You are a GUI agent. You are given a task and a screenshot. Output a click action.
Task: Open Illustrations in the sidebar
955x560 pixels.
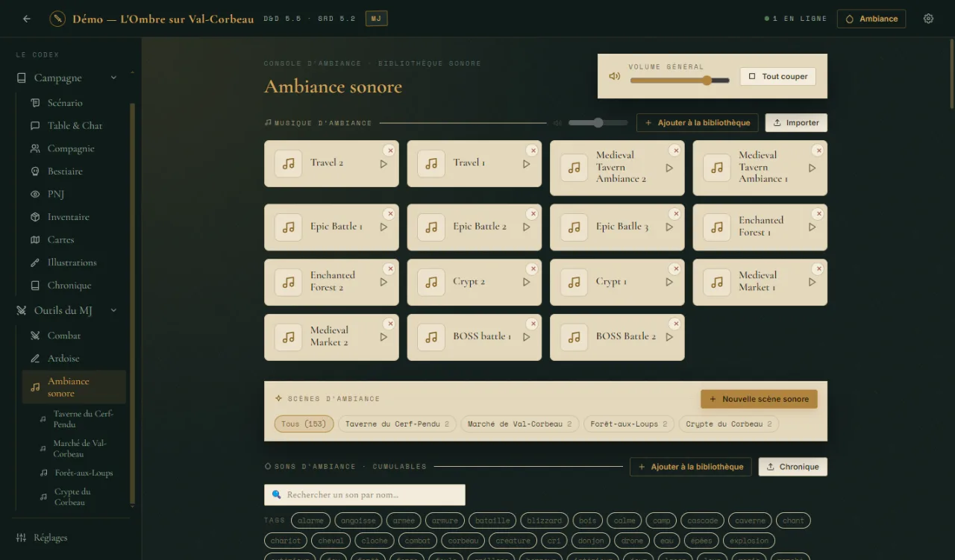71,262
